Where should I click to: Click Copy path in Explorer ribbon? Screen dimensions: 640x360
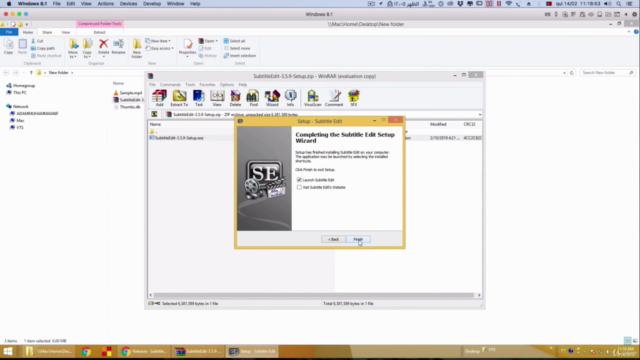(42, 48)
